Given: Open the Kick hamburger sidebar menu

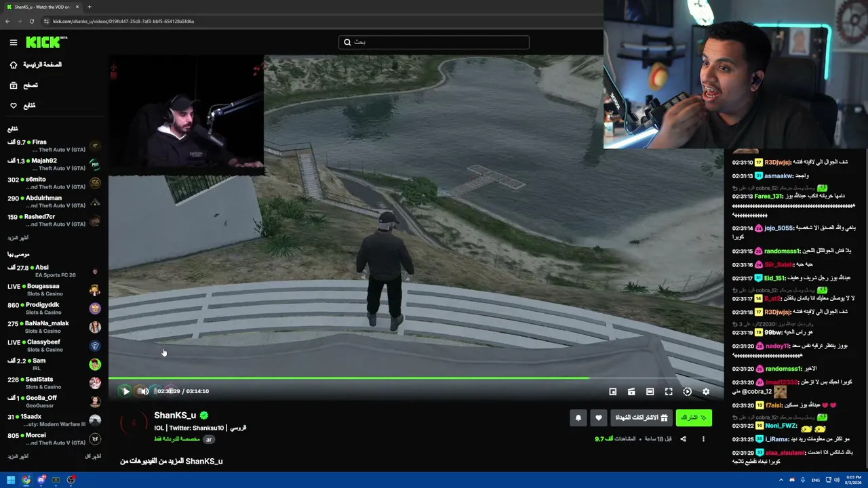Looking at the screenshot, I should coord(14,42).
